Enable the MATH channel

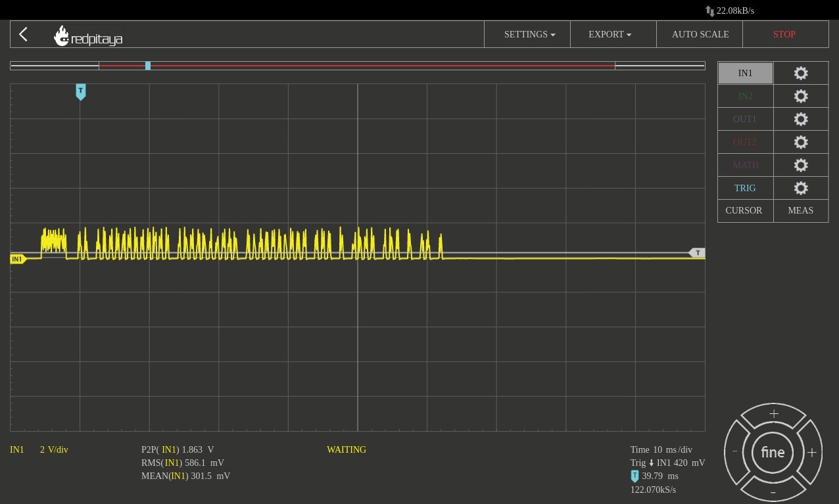coord(745,165)
